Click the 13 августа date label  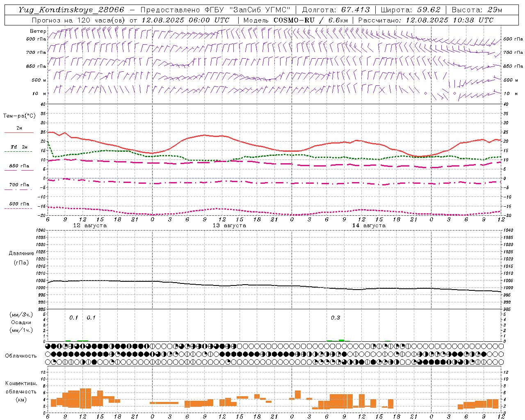point(229,226)
